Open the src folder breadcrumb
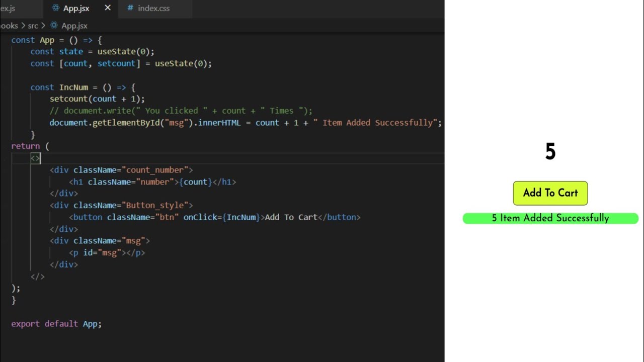Screen dimensions: 644x362 (x=33, y=25)
